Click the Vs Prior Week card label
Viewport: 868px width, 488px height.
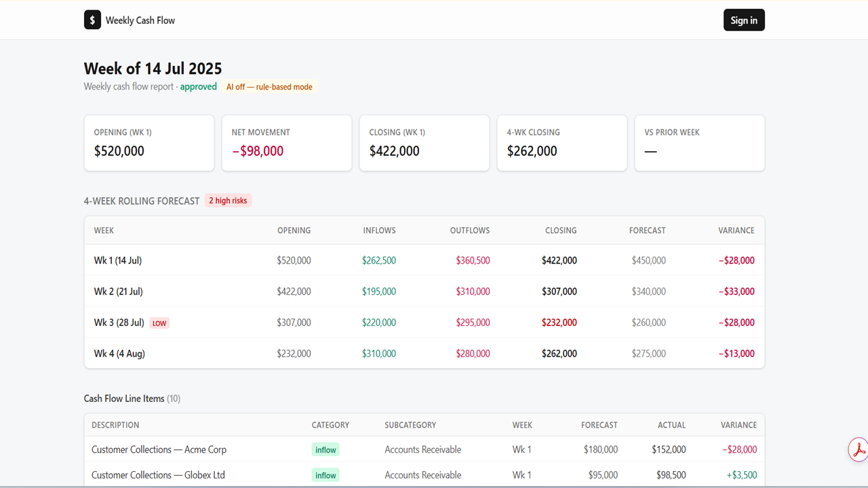click(x=672, y=132)
